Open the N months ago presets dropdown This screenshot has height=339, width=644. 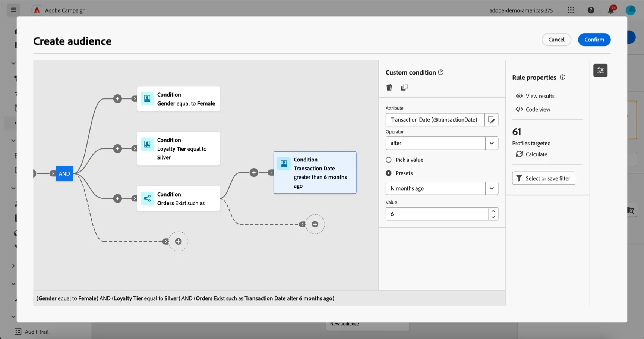tap(442, 188)
